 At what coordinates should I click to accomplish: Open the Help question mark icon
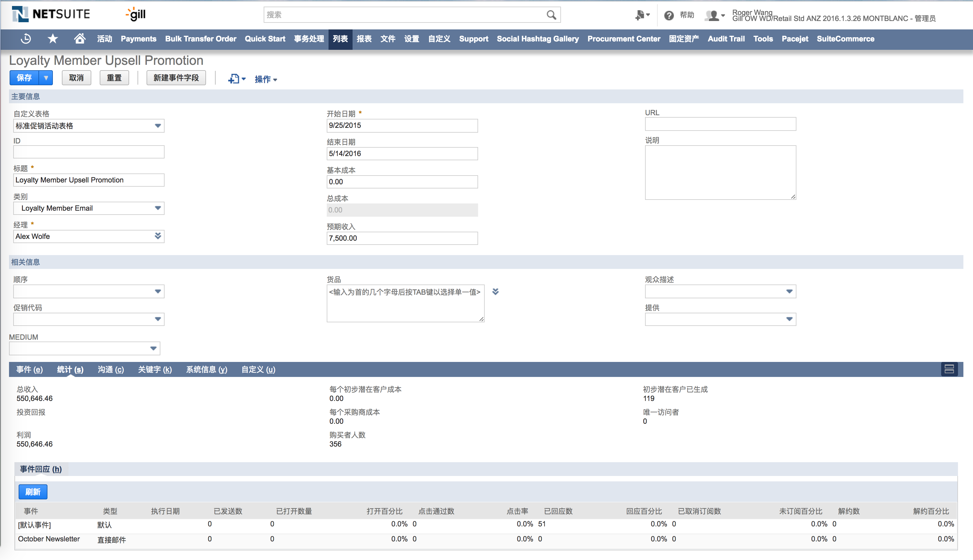tap(669, 15)
